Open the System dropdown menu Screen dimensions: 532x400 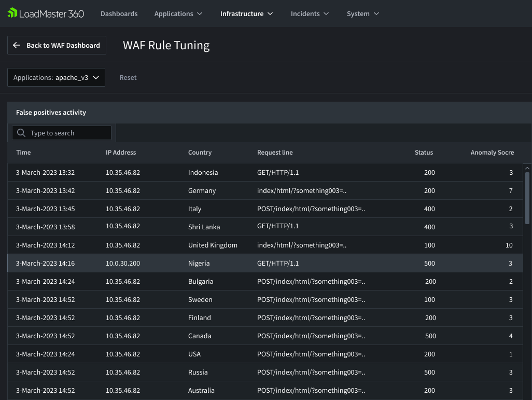pos(362,13)
